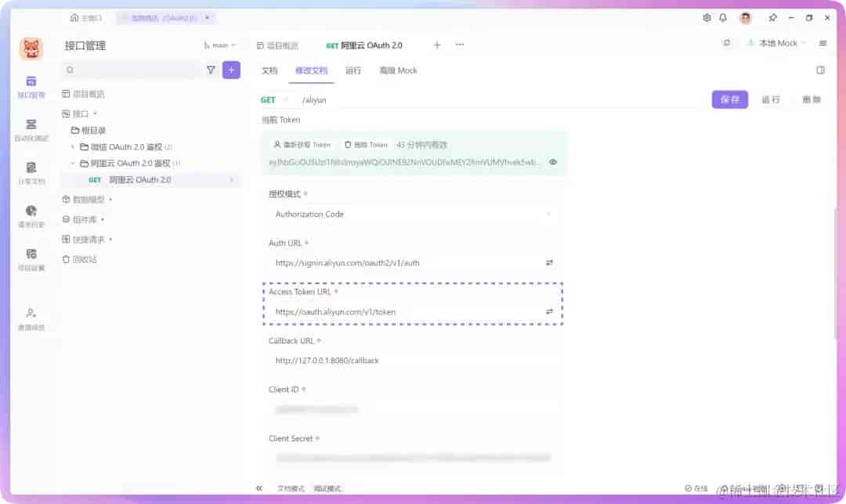Expand the 组件库 section
The height and width of the screenshot is (504, 846).
(103, 219)
